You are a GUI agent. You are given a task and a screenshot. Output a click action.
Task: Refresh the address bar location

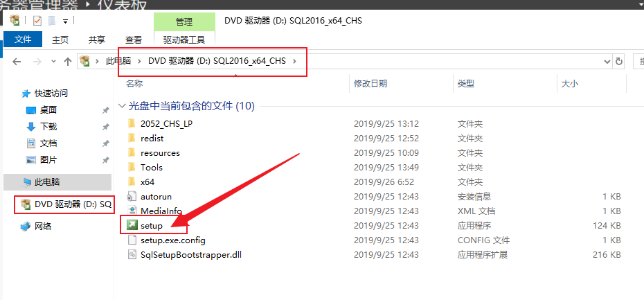click(619, 62)
